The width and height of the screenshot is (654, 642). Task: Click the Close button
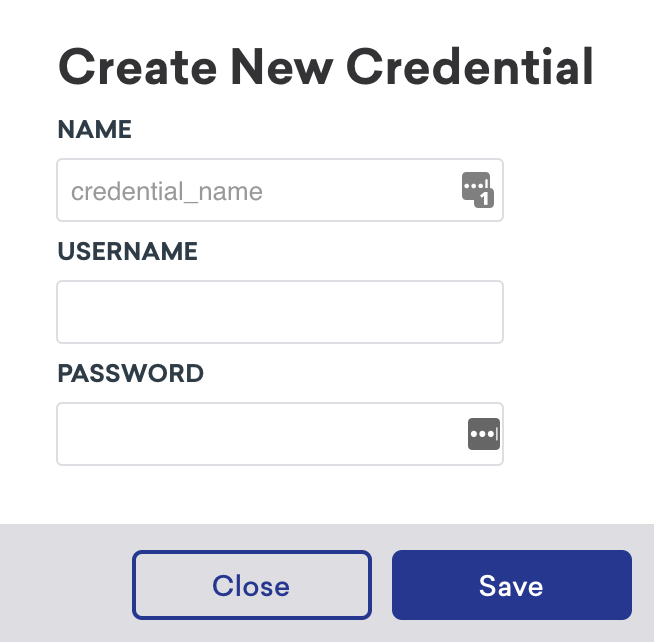251,585
